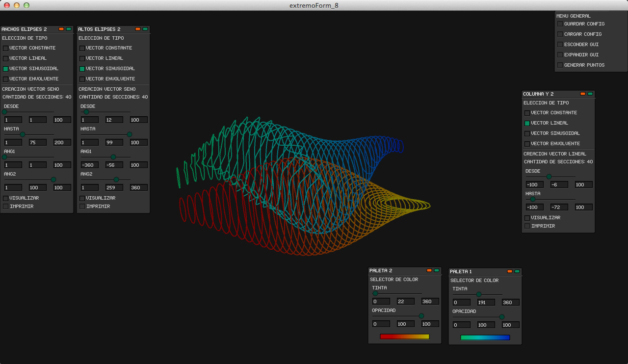The width and height of the screenshot is (628, 364).
Task: Click DESDE slider knob in Anchos Elipses 2
Action: point(4,112)
